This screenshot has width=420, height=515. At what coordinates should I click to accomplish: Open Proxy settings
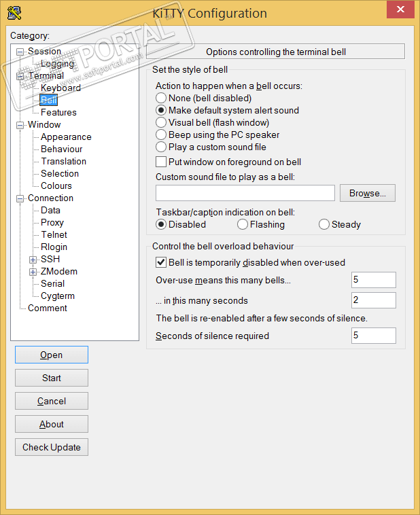[x=52, y=222]
